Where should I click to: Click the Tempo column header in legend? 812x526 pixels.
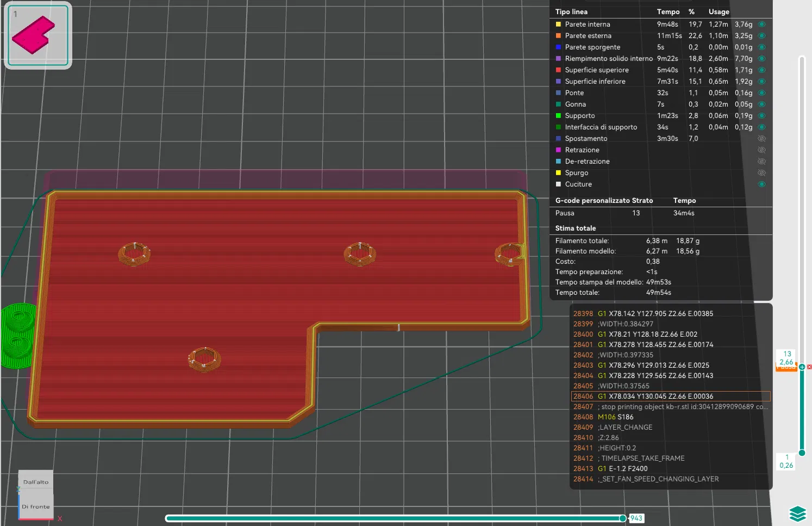tap(668, 12)
